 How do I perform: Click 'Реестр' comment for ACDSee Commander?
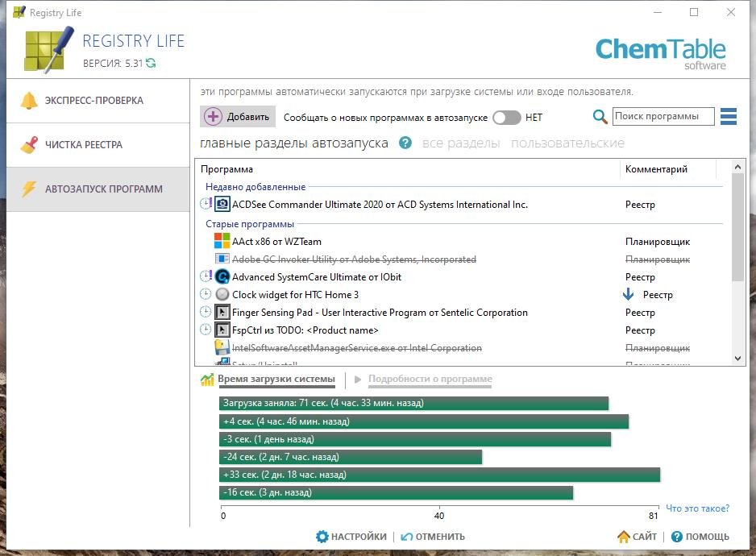pos(640,205)
